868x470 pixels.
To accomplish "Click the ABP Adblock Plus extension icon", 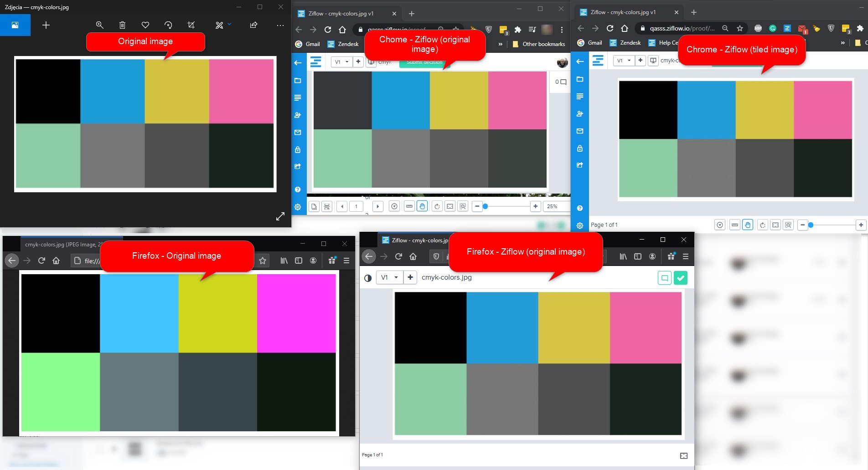I will coord(758,28).
